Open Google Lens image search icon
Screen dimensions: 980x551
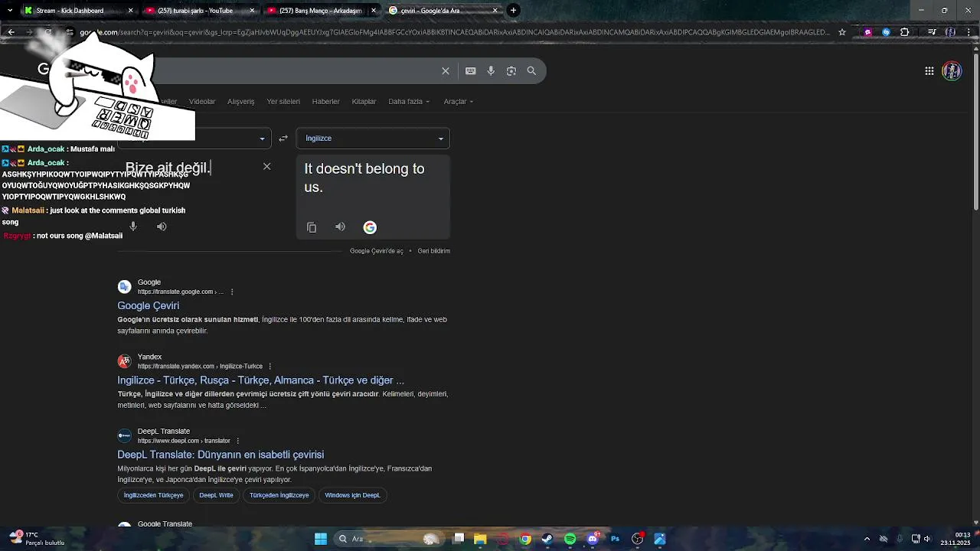511,71
